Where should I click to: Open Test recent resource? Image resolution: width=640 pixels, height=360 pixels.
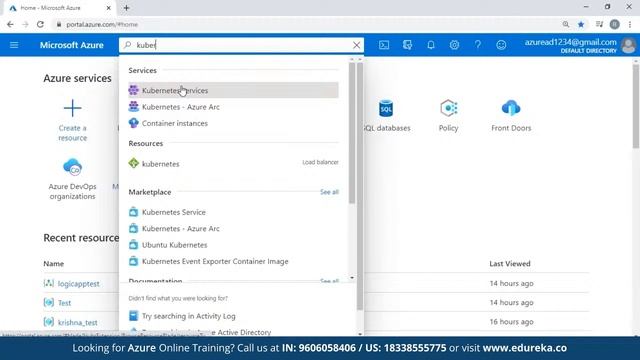(64, 303)
